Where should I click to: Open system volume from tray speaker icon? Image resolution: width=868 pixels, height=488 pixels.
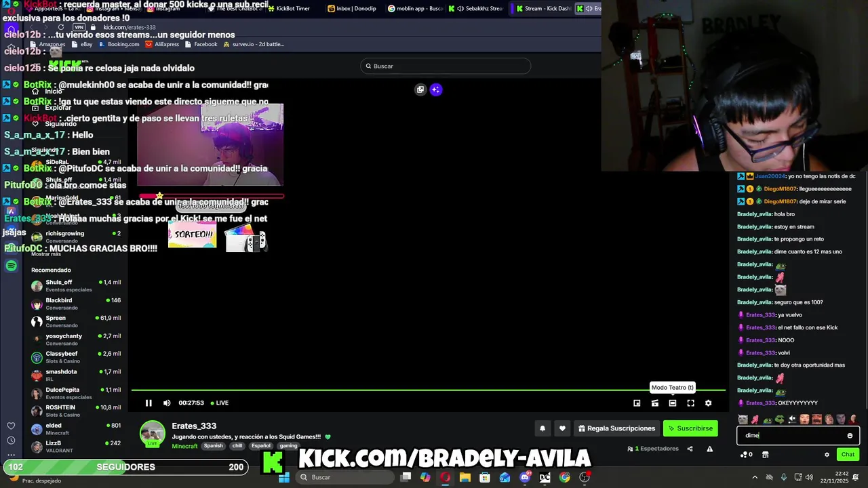pos(809,477)
